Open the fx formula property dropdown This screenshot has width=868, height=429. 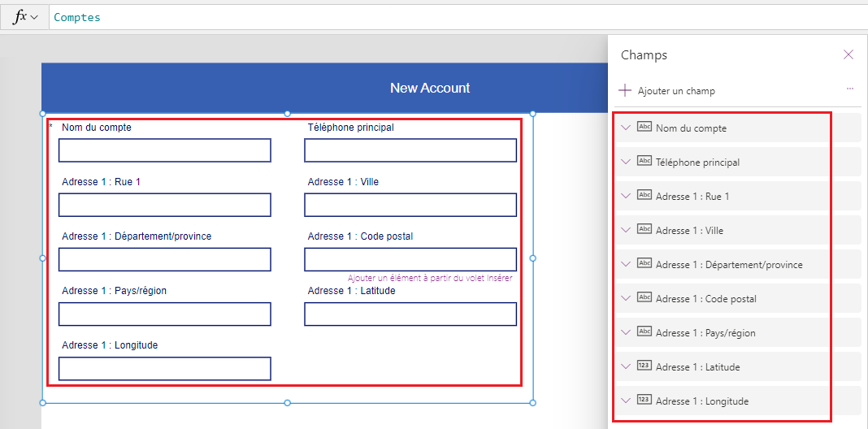[26, 17]
